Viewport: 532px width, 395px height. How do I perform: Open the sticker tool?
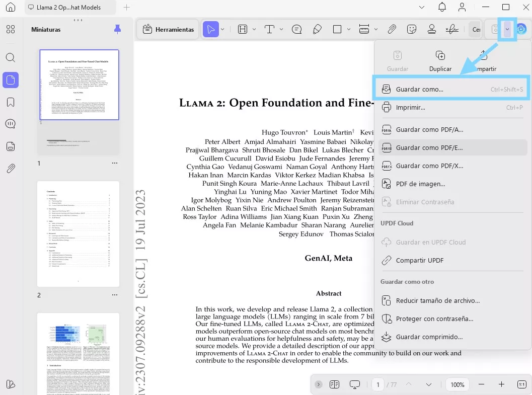[412, 30]
